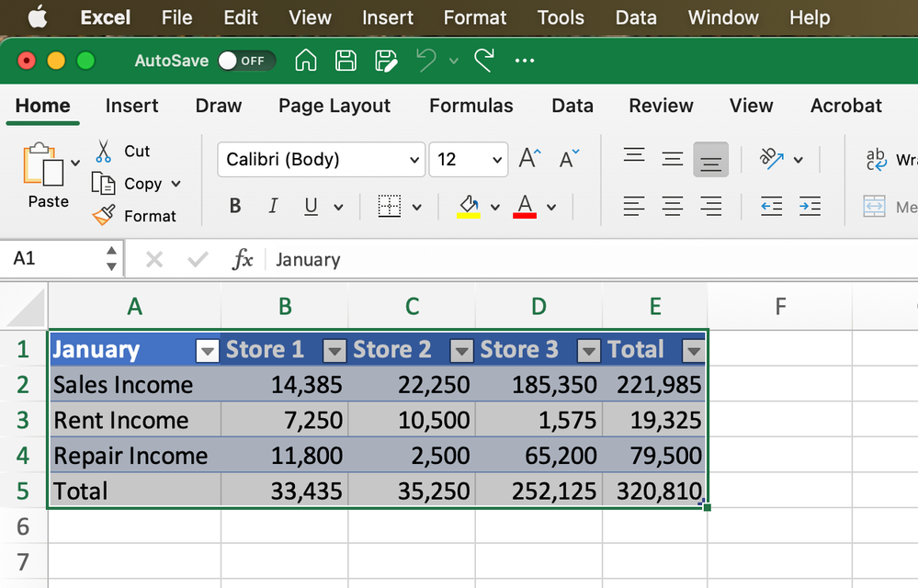Align text to bottom

(x=710, y=159)
